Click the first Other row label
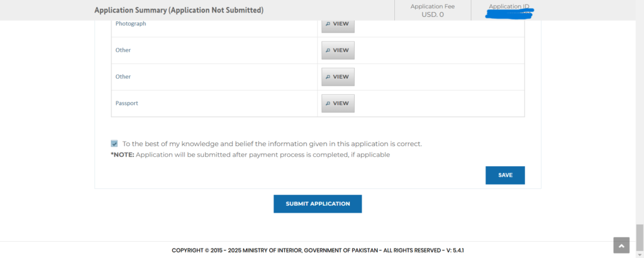This screenshot has height=258, width=644. tap(123, 50)
